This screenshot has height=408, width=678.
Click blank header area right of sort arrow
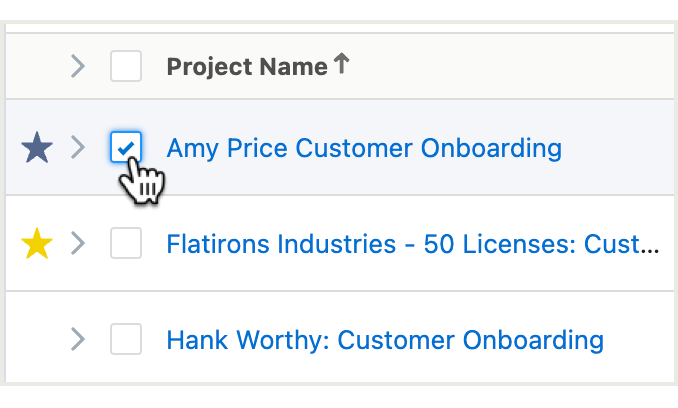(510, 66)
